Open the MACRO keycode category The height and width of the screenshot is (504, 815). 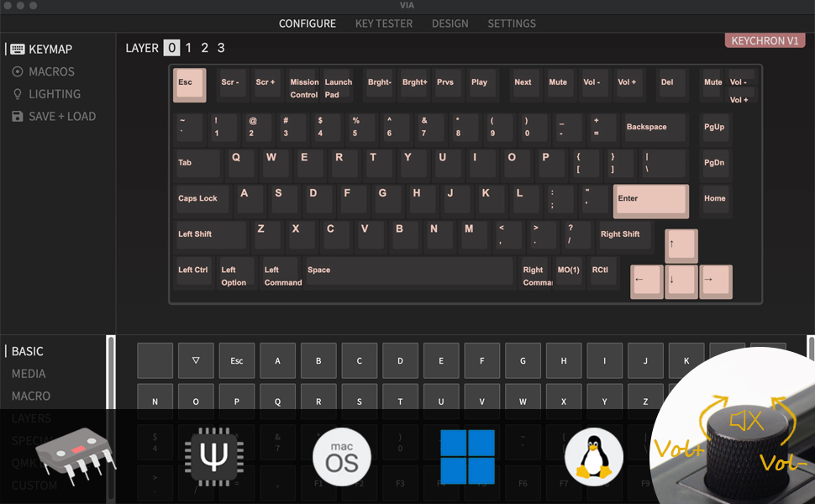[x=31, y=396]
